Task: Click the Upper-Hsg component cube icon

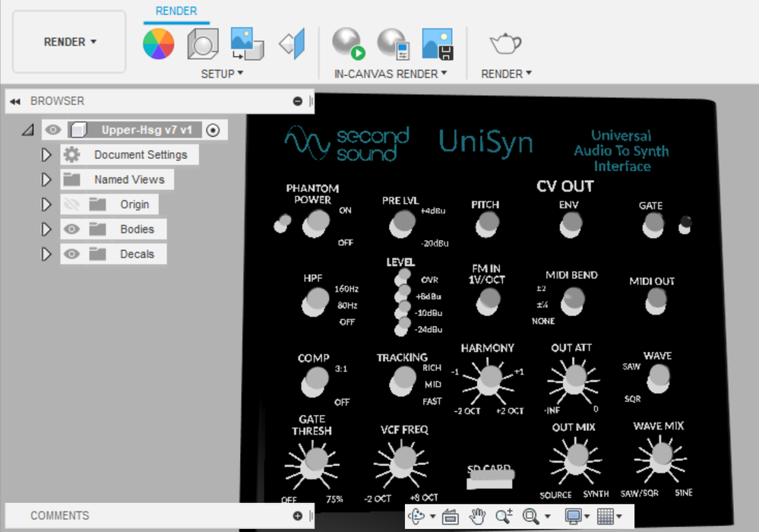Action: pyautogui.click(x=78, y=130)
